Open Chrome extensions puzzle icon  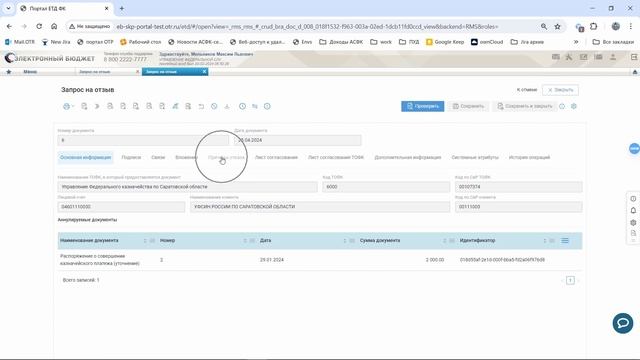click(x=594, y=27)
